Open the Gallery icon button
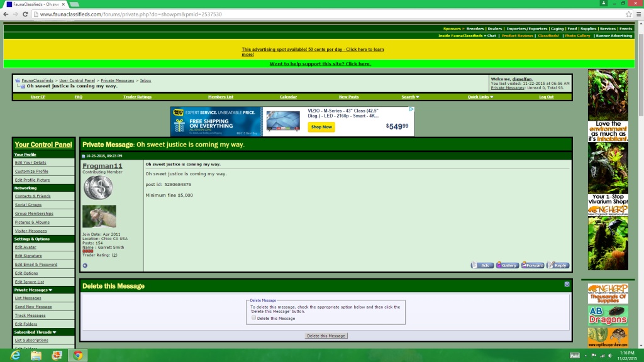Viewport: 644px width, 362px height. [x=508, y=265]
